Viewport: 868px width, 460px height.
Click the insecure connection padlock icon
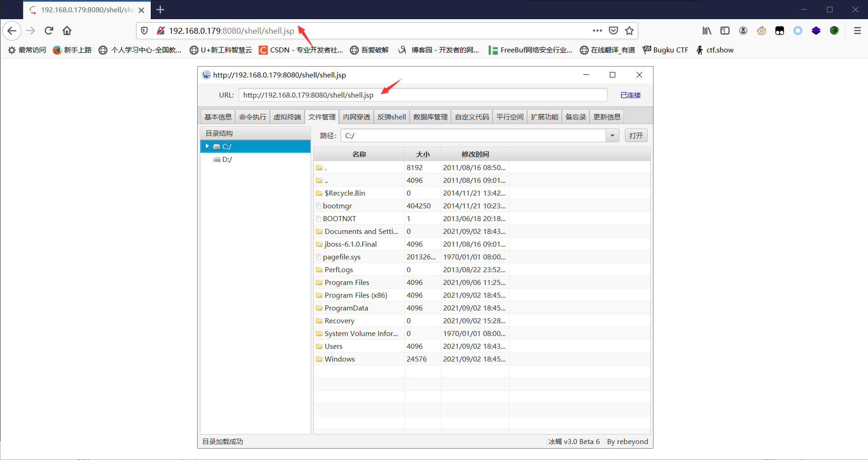160,31
